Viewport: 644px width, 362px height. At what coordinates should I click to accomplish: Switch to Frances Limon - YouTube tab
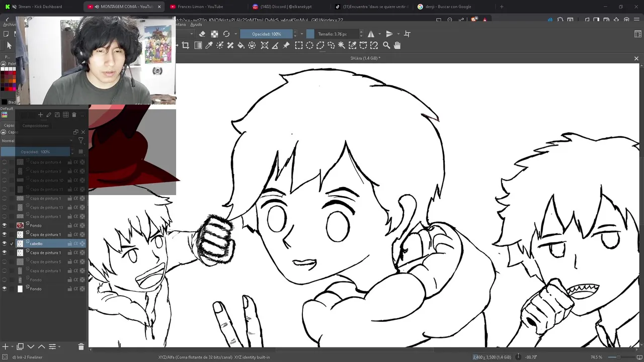click(x=200, y=7)
